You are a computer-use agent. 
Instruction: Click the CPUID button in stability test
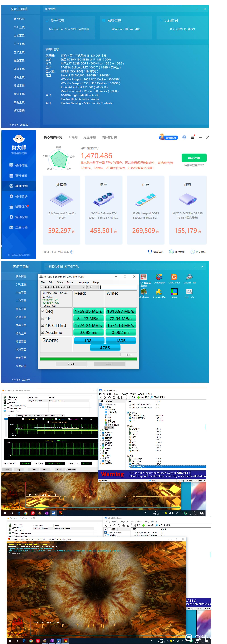pyautogui.click(x=60, y=470)
